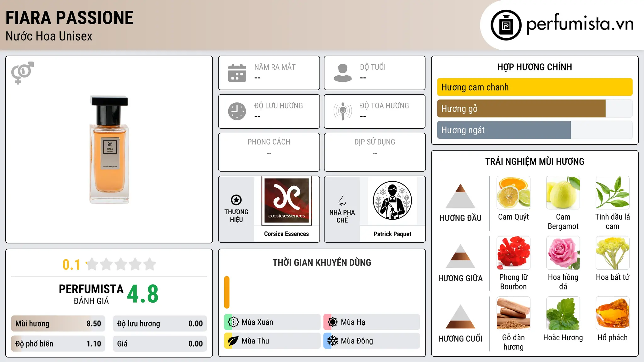644x362 pixels.
Task: Click the person icon beside Độ tuổi
Action: (342, 73)
